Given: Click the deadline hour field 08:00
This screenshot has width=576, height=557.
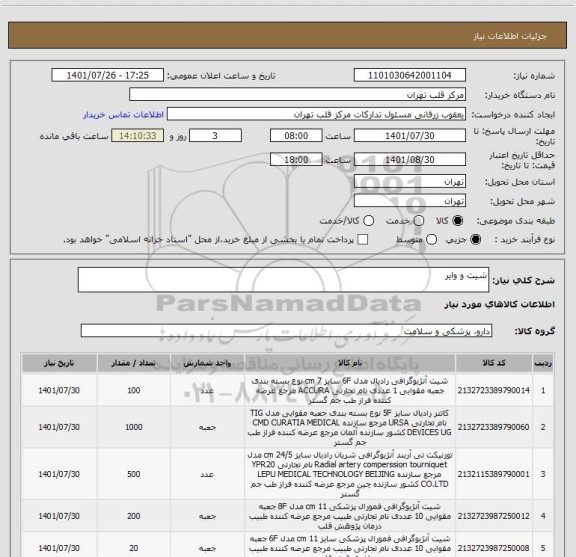Looking at the screenshot, I should pyautogui.click(x=296, y=136).
